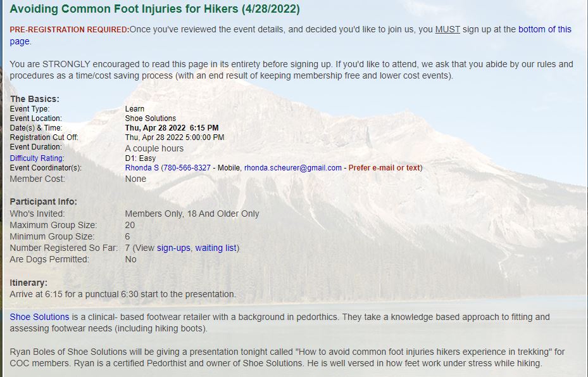Click the D1: Easy difficulty value
Screen dimensions: 588x377
141,158
